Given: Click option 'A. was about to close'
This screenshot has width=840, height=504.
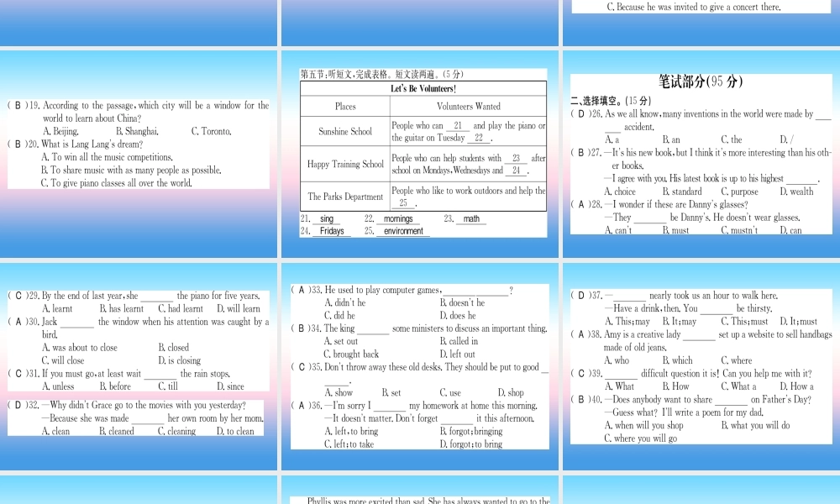Looking at the screenshot, I should [79, 348].
